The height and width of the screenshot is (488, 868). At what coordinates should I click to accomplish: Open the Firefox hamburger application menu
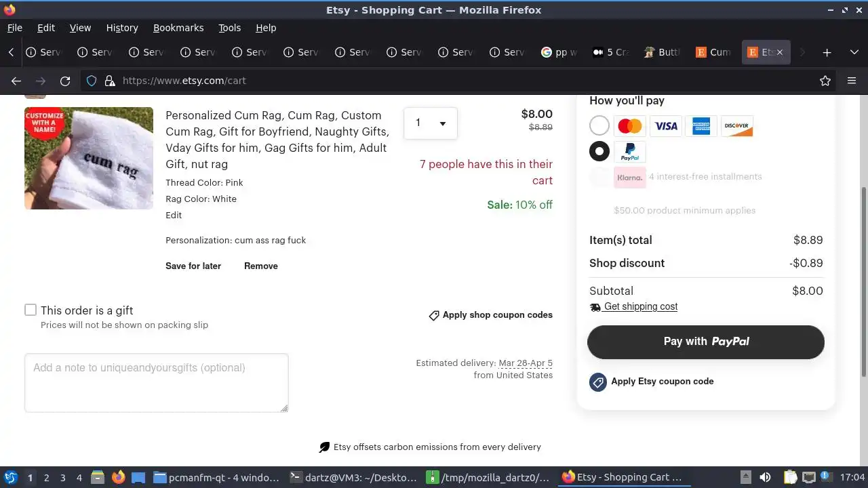click(x=852, y=81)
